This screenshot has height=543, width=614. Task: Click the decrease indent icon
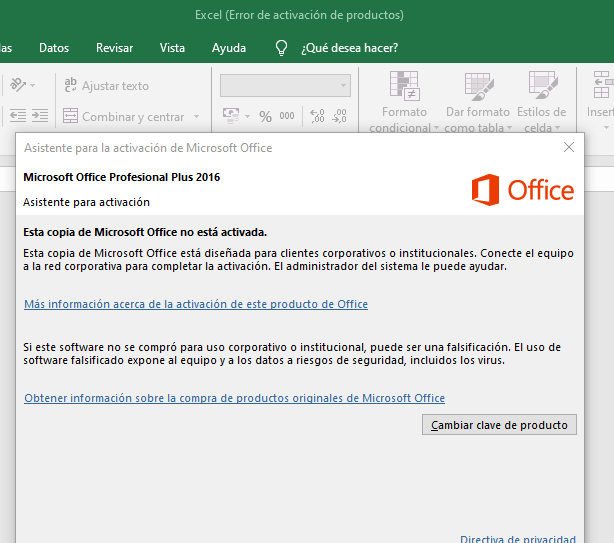click(18, 115)
